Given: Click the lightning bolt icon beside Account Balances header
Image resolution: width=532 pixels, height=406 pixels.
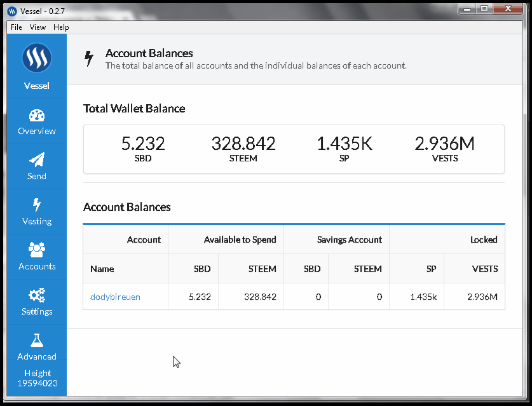Looking at the screenshot, I should (x=88, y=58).
